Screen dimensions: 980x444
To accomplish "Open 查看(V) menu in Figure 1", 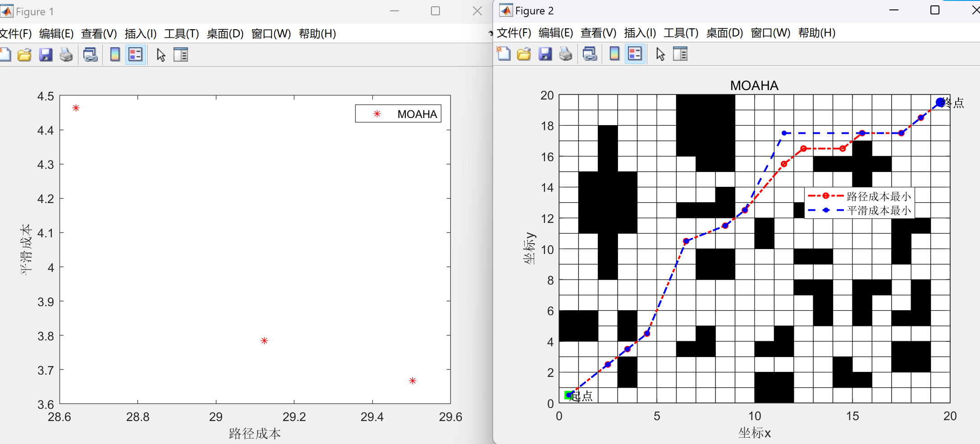I will click(x=99, y=34).
